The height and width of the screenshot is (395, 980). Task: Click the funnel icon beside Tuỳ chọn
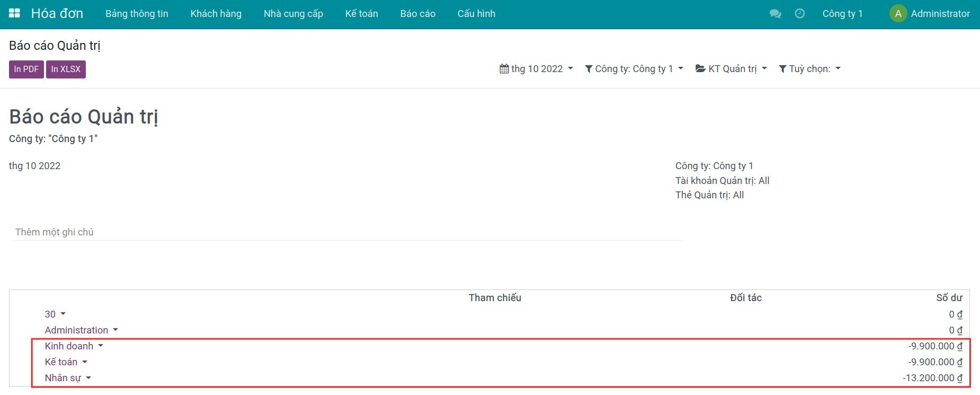click(x=782, y=69)
